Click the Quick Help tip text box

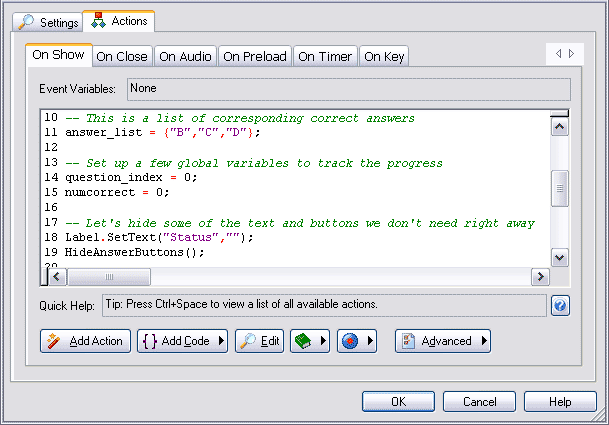click(x=324, y=305)
